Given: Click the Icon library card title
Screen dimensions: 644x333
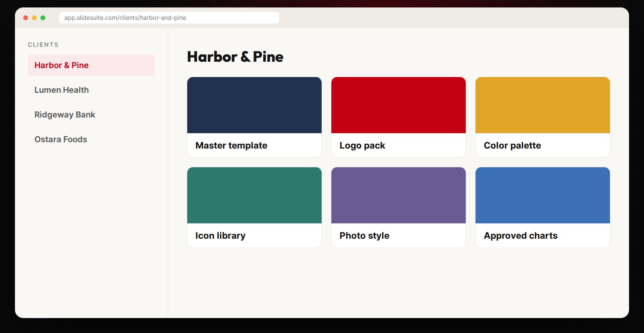Looking at the screenshot, I should pyautogui.click(x=221, y=236).
